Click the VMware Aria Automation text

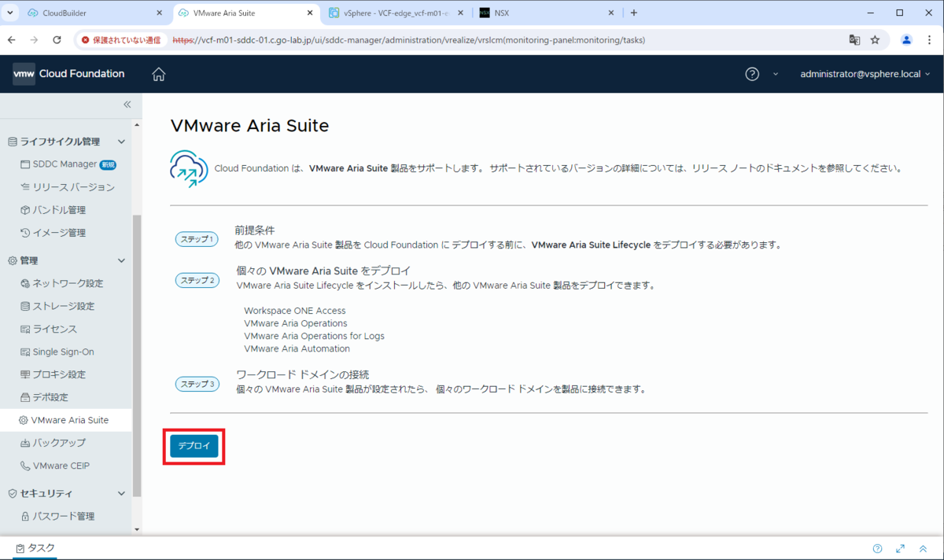[297, 348]
